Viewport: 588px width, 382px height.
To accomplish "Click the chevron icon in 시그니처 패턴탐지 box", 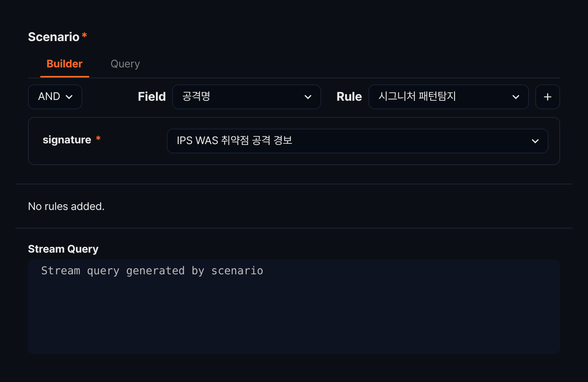I will pos(516,97).
